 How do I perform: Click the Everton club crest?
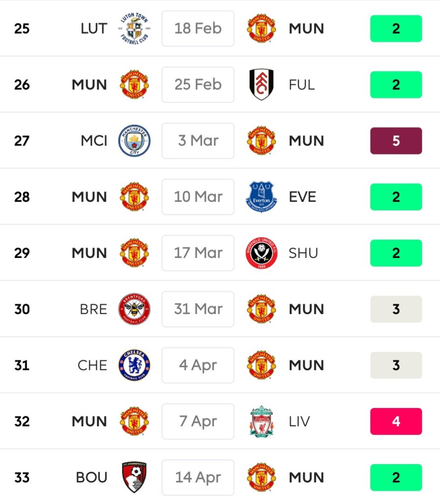point(261,197)
